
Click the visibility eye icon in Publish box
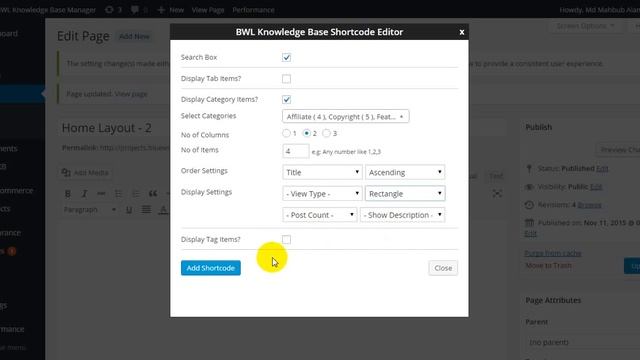click(529, 187)
